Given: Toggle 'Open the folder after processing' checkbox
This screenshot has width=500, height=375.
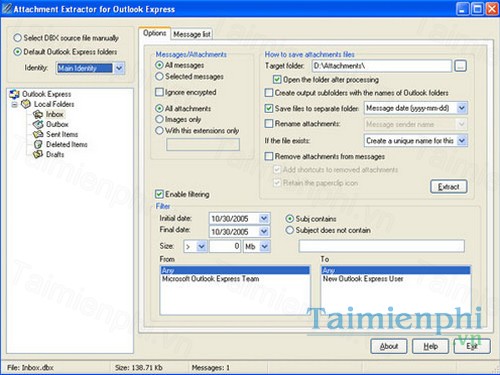Looking at the screenshot, I should point(277,79).
